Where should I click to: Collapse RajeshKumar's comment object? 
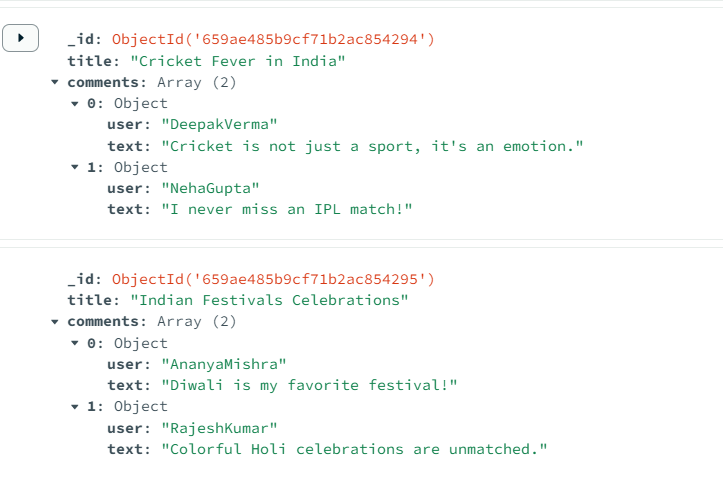click(75, 407)
